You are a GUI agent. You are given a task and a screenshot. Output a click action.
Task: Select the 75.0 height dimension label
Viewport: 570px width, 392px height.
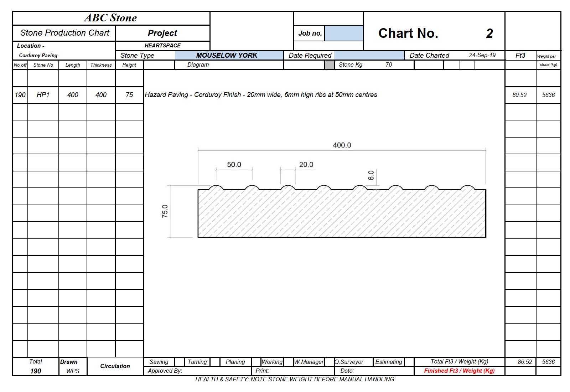(165, 211)
